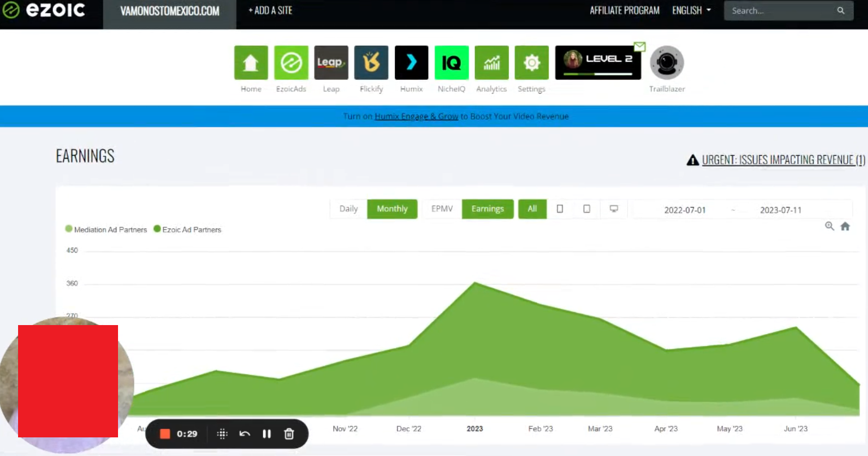Click the urgent warning triangle icon
The height and width of the screenshot is (456, 868).
pos(692,160)
